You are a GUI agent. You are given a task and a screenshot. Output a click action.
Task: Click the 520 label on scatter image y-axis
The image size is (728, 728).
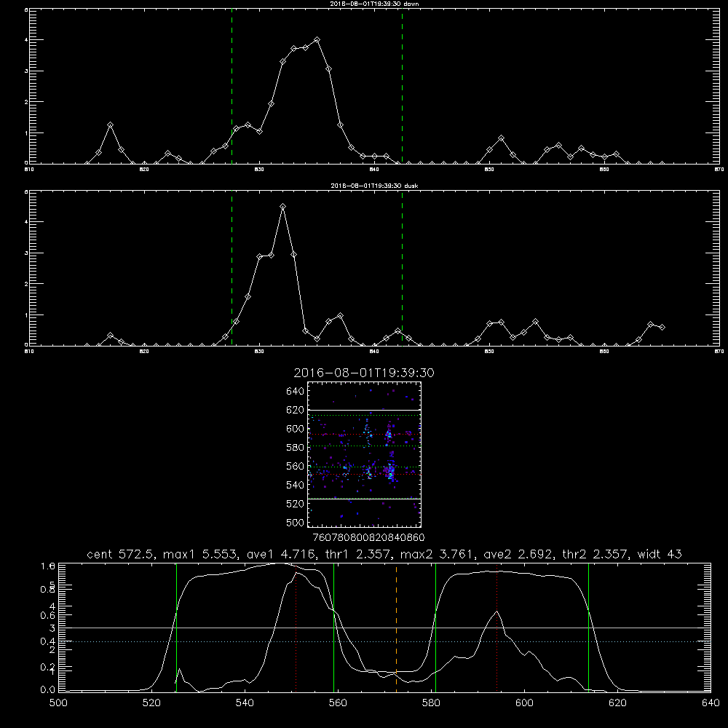pyautogui.click(x=296, y=504)
